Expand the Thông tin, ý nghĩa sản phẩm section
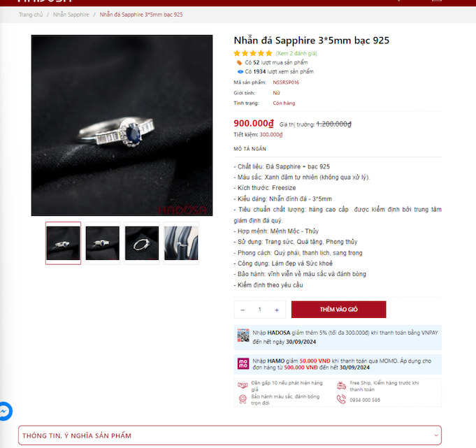The height and width of the screenshot is (448, 476). tap(230, 435)
